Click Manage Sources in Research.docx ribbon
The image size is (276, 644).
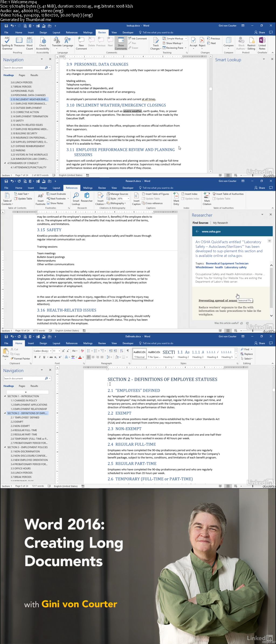118,194
